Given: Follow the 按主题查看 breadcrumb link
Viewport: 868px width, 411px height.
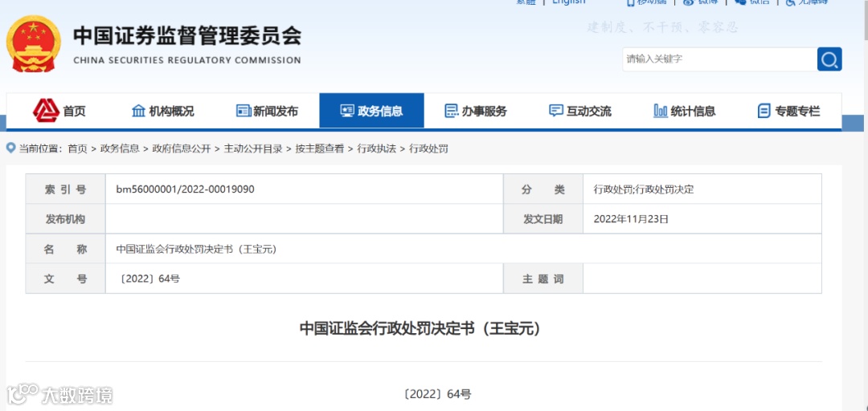Looking at the screenshot, I should pyautogui.click(x=319, y=149).
